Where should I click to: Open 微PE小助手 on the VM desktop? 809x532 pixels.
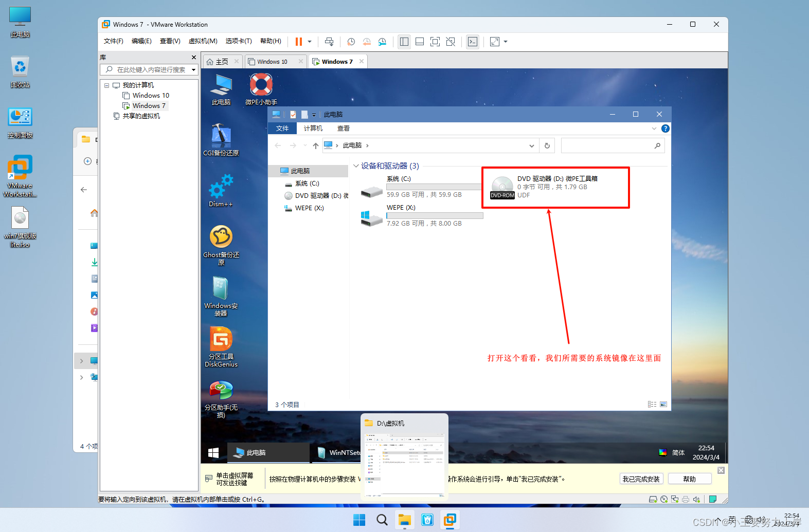point(261,89)
